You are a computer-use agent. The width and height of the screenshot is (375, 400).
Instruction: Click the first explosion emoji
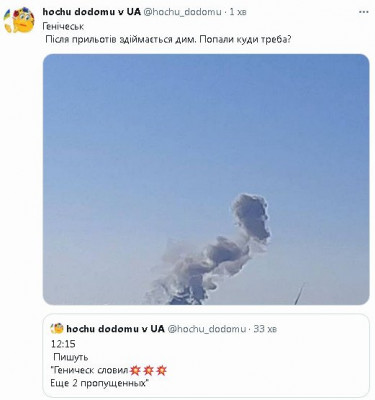(135, 370)
